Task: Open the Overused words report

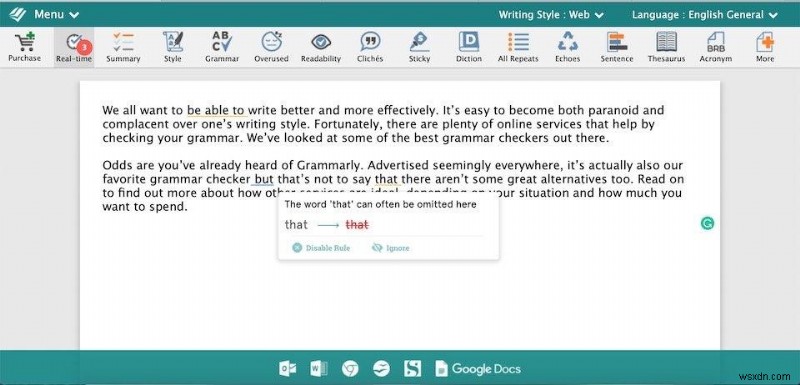Action: click(x=271, y=47)
